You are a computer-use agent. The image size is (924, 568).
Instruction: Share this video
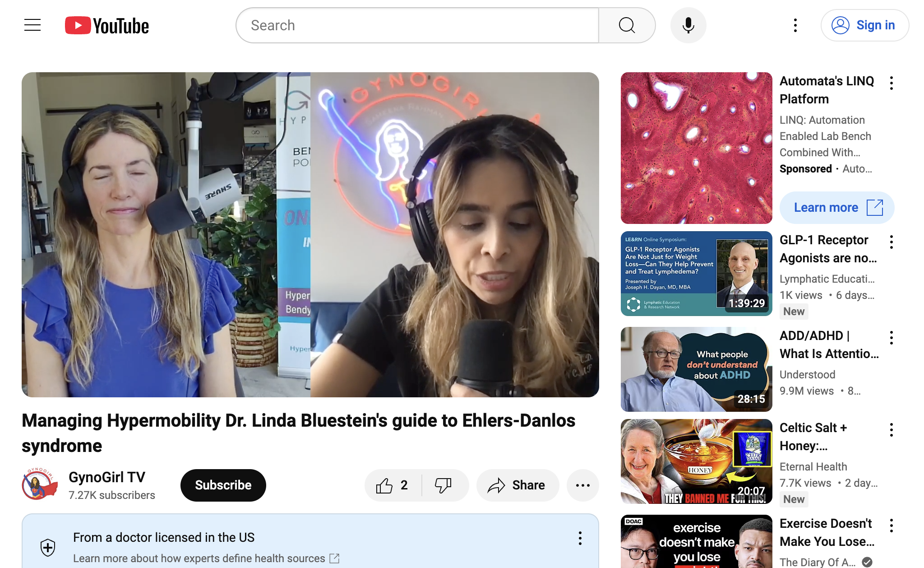point(517,485)
